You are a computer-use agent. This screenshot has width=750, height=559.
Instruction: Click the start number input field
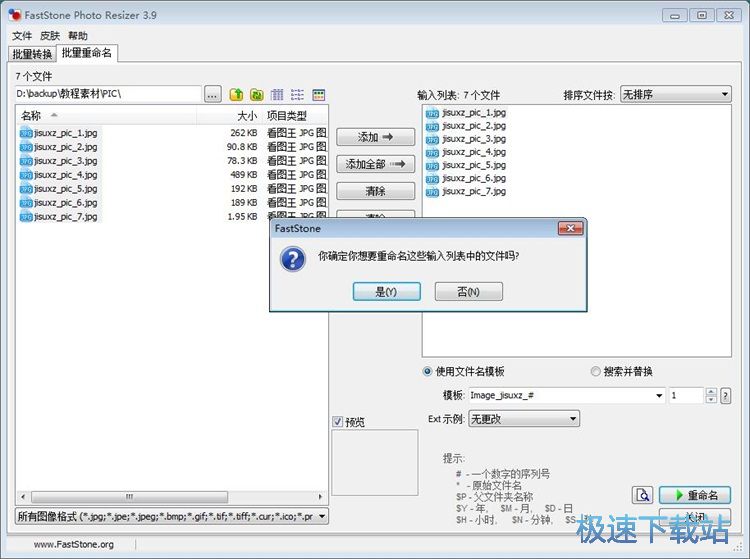(x=686, y=395)
